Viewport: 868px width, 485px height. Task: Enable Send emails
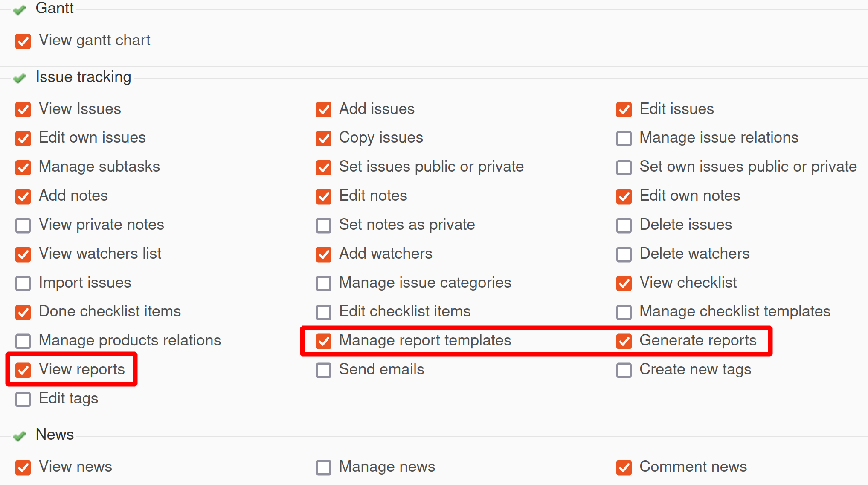tap(324, 371)
